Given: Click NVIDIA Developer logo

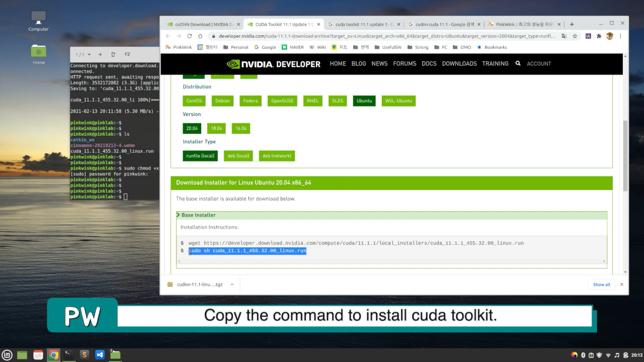Looking at the screenshot, I should (x=273, y=64).
